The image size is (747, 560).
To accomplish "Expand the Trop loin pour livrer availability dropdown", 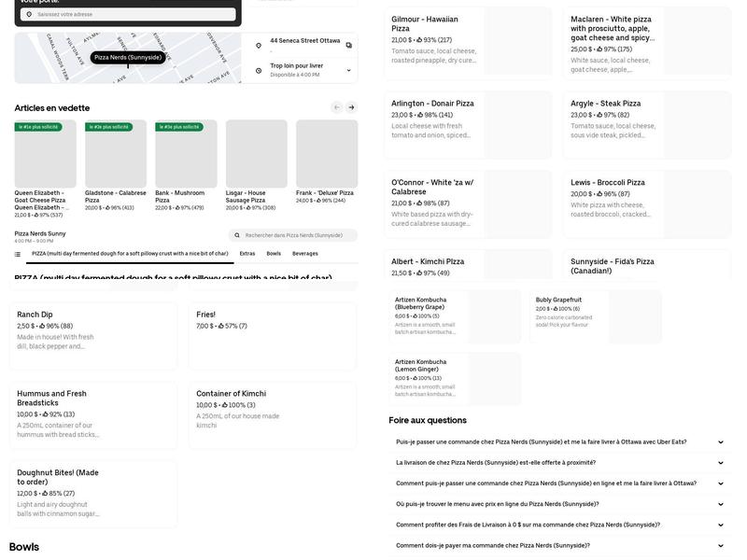I will click(348, 70).
